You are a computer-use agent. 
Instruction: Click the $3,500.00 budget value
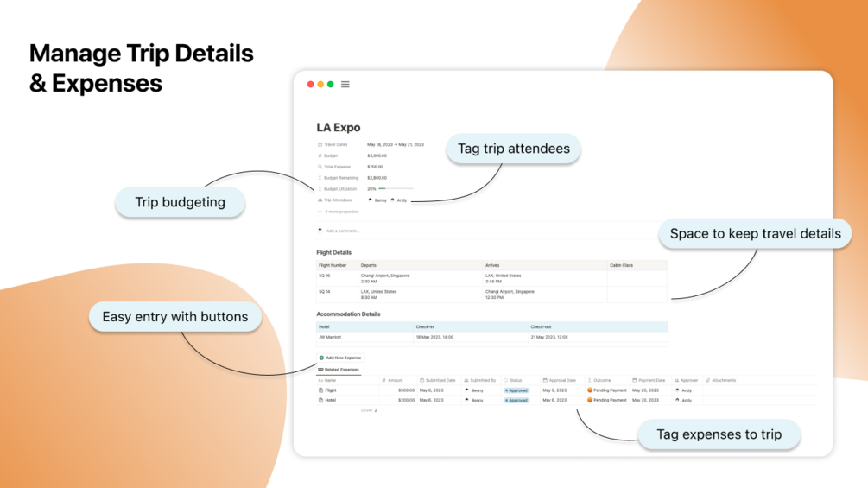377,155
